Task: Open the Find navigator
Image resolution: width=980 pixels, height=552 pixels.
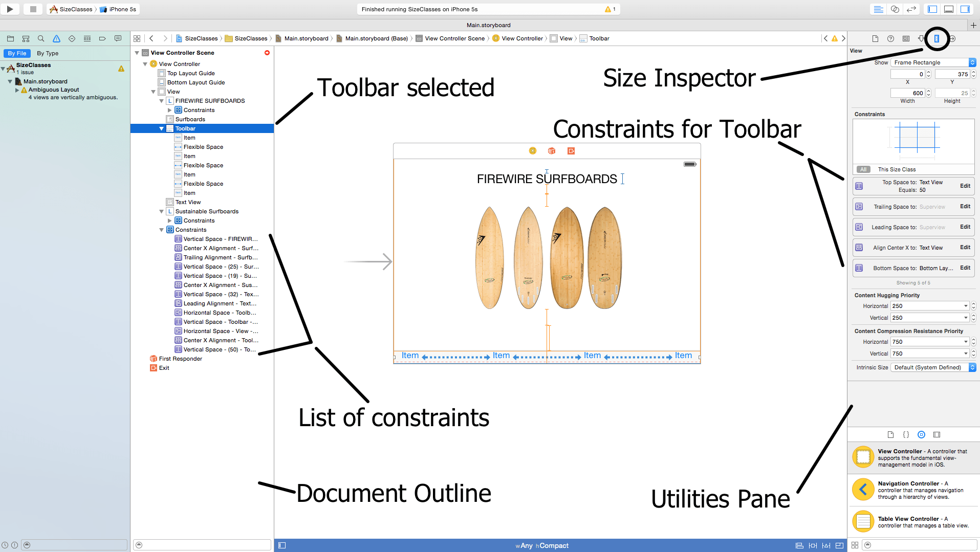Action: click(x=41, y=38)
